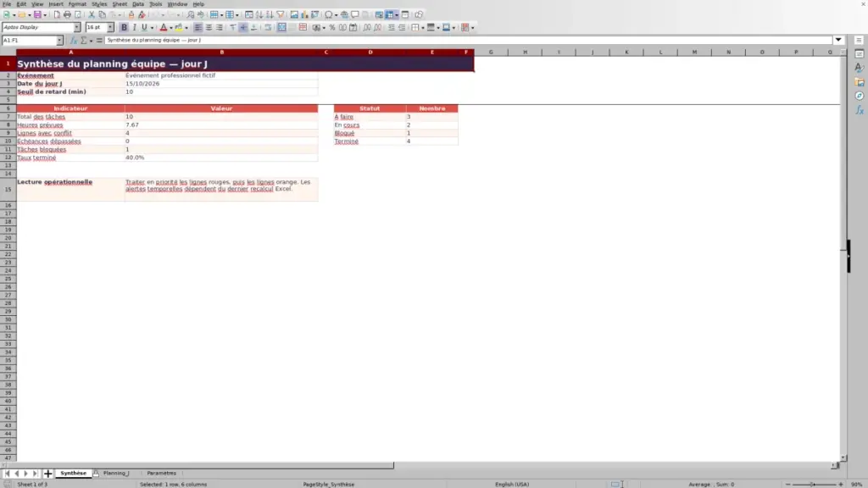Open the Functions panel in the sidebar

[860, 110]
